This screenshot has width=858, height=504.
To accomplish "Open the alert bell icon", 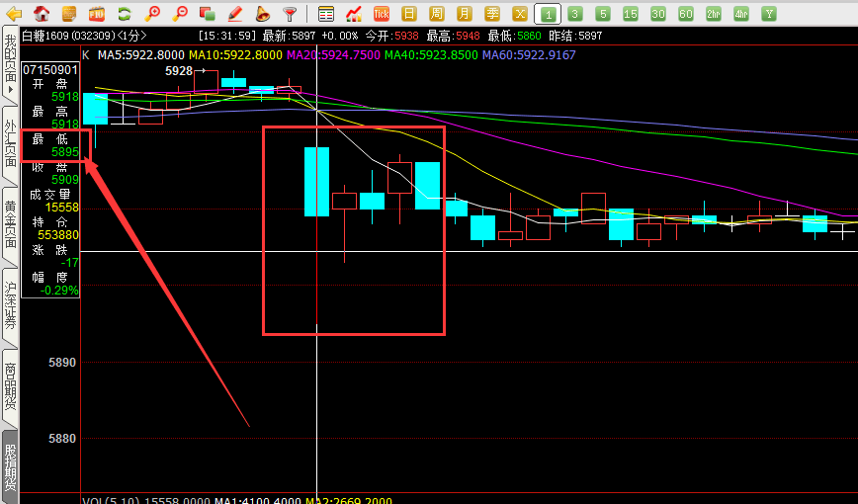I will [x=262, y=14].
